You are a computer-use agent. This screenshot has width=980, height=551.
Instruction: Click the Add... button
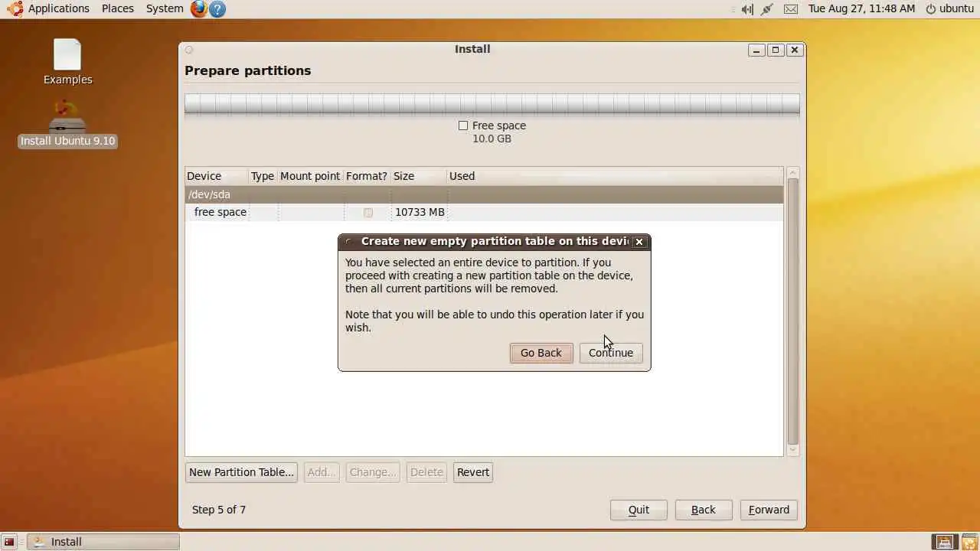pyautogui.click(x=322, y=472)
